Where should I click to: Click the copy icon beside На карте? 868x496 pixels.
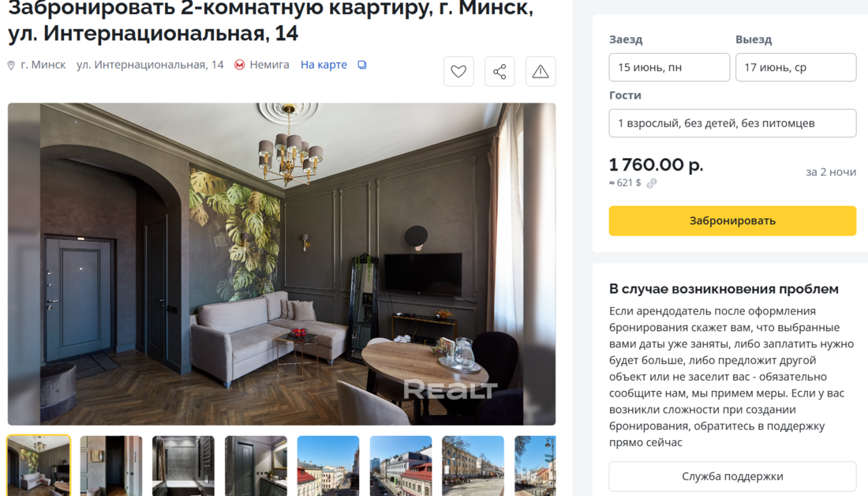coord(362,65)
